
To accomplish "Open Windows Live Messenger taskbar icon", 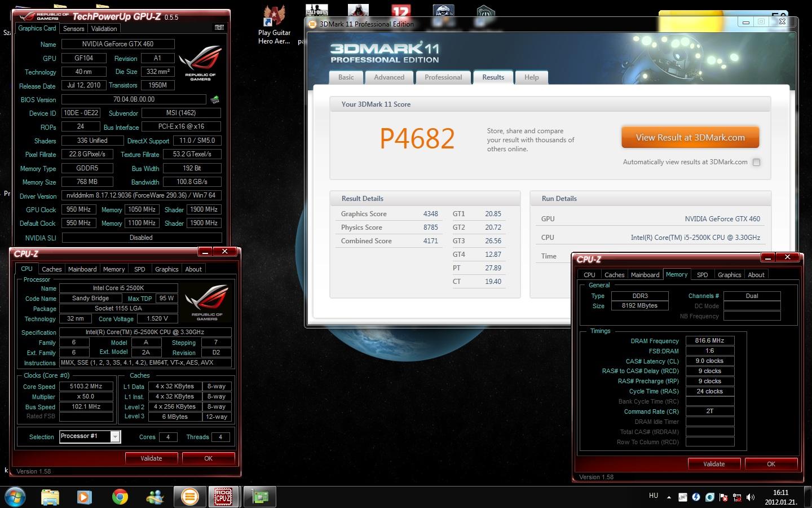I will 155,497.
